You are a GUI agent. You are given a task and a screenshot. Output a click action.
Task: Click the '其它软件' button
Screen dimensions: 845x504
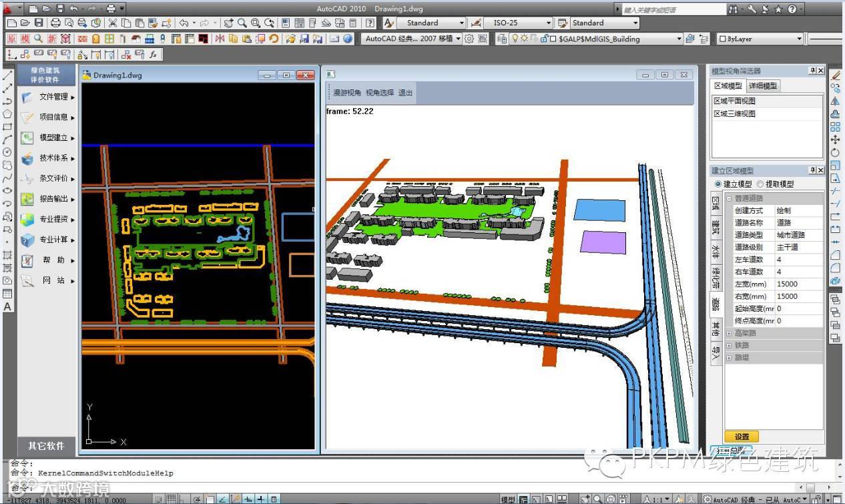46,446
